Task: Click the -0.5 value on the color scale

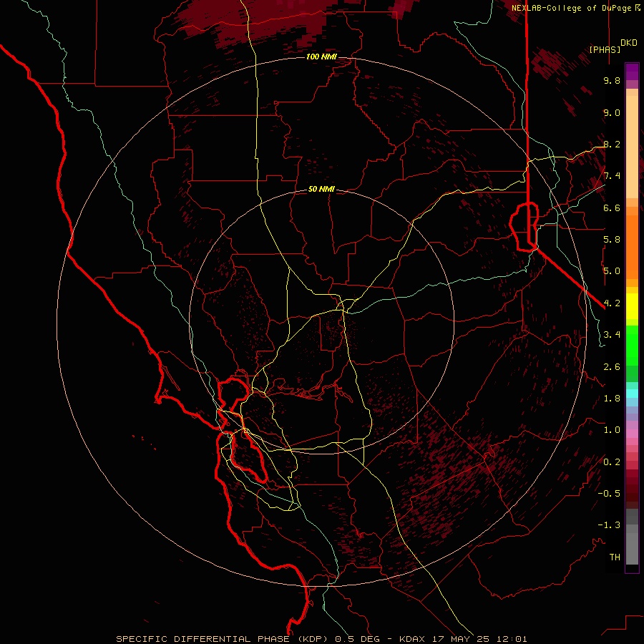Action: [x=609, y=494]
